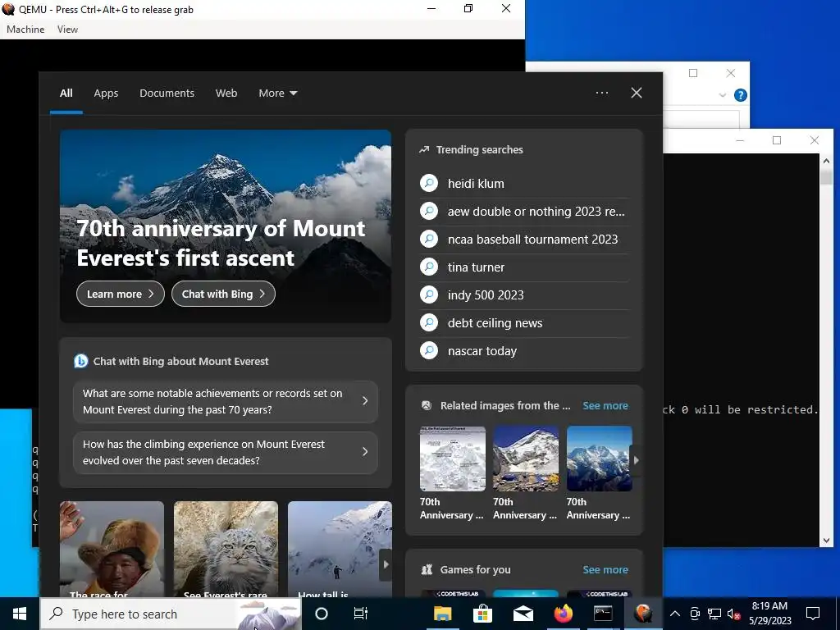Click the Chat with Bing button

coord(223,294)
